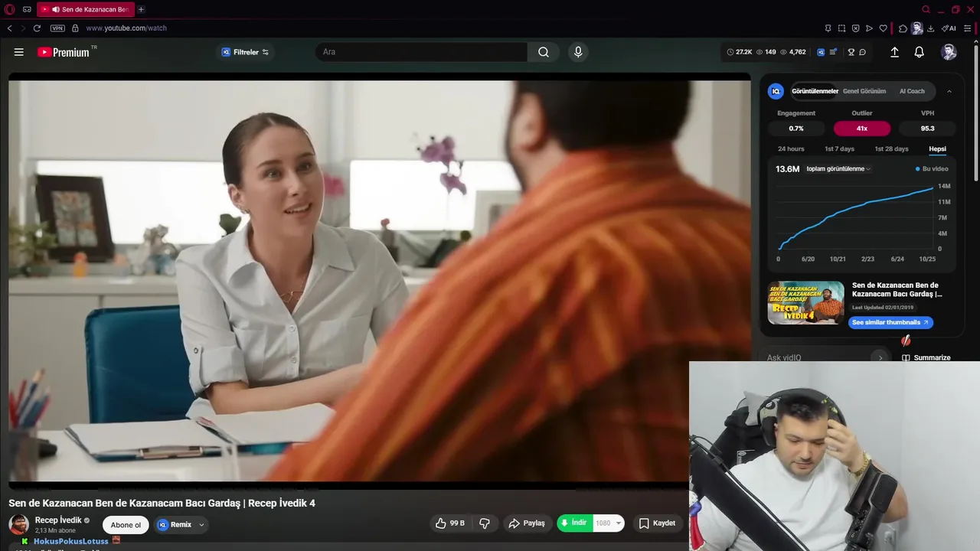Open the YouTube account avatar menu
The height and width of the screenshot is (551, 980).
click(949, 52)
